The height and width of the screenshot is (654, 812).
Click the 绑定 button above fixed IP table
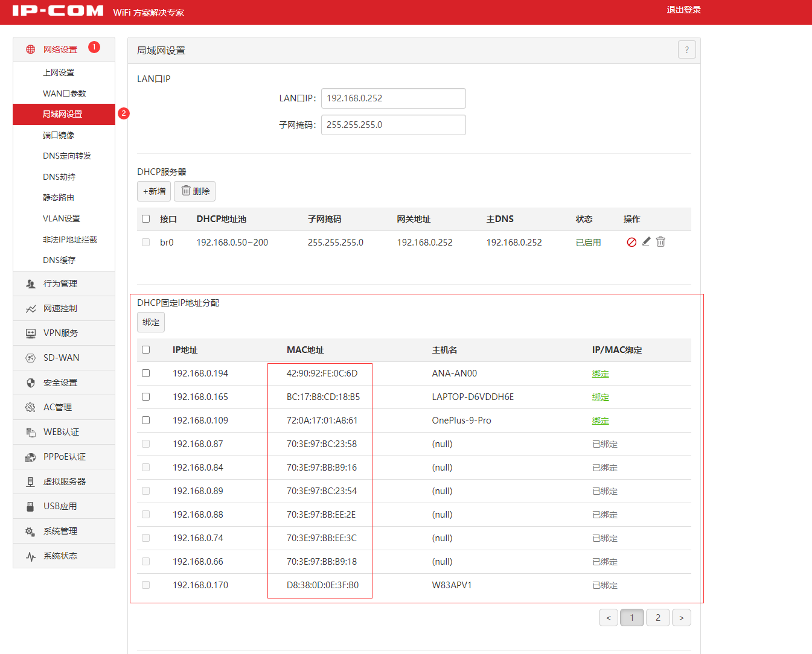click(151, 322)
